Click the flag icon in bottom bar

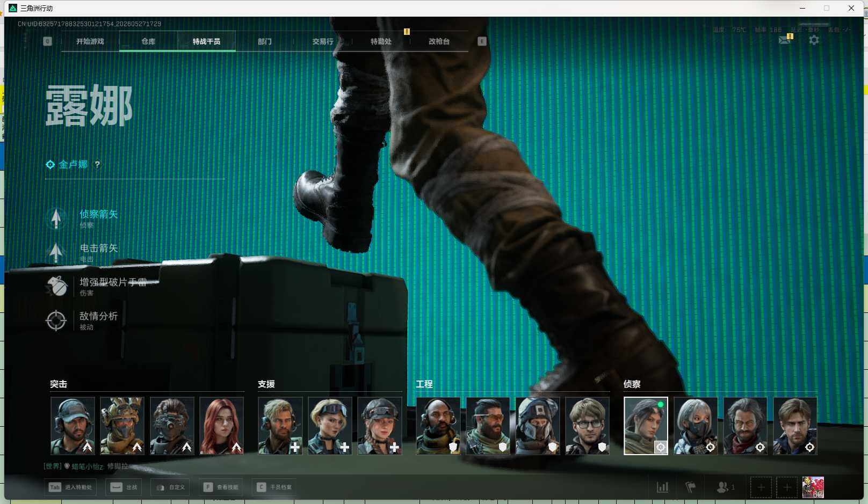(x=691, y=487)
